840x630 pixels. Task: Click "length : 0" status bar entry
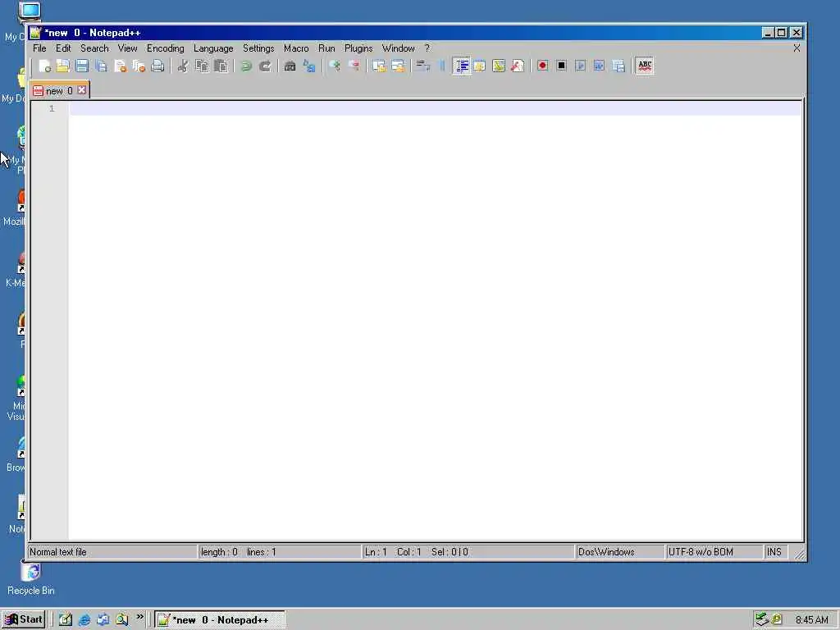219,552
